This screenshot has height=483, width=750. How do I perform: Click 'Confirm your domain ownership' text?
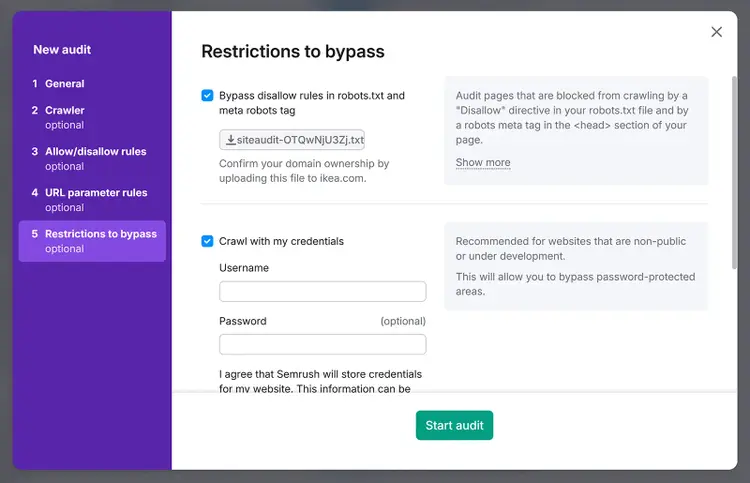click(x=304, y=171)
